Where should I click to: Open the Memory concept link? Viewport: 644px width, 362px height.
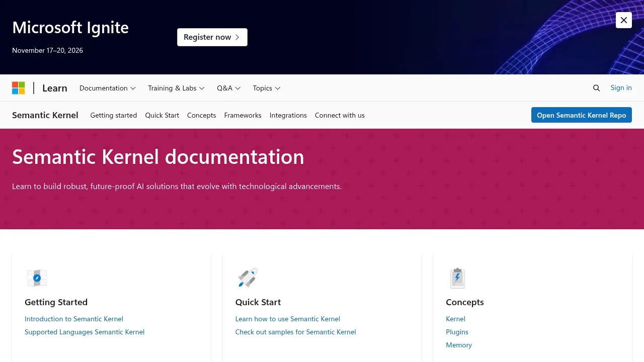pos(459,345)
